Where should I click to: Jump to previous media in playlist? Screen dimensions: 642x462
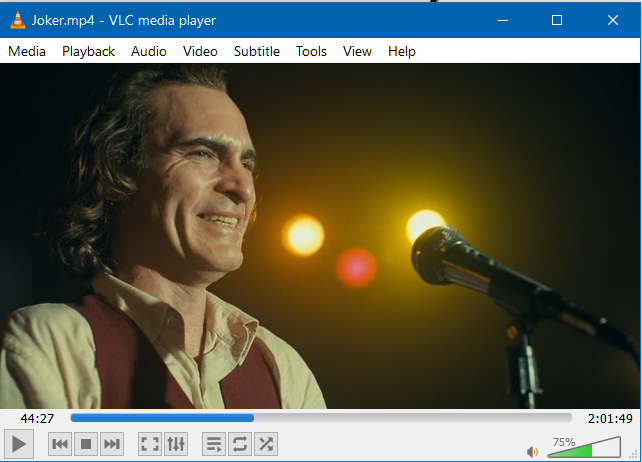60,444
